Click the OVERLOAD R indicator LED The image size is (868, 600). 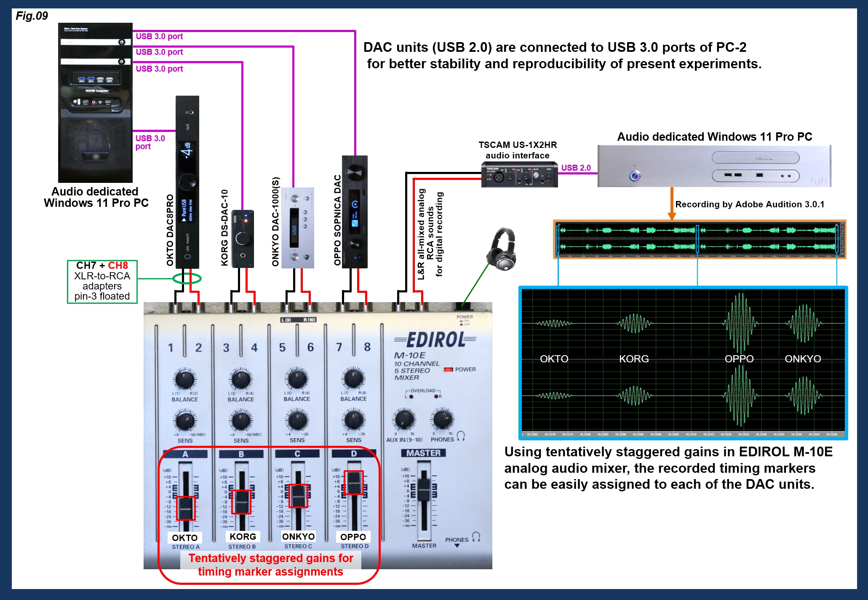(x=436, y=396)
